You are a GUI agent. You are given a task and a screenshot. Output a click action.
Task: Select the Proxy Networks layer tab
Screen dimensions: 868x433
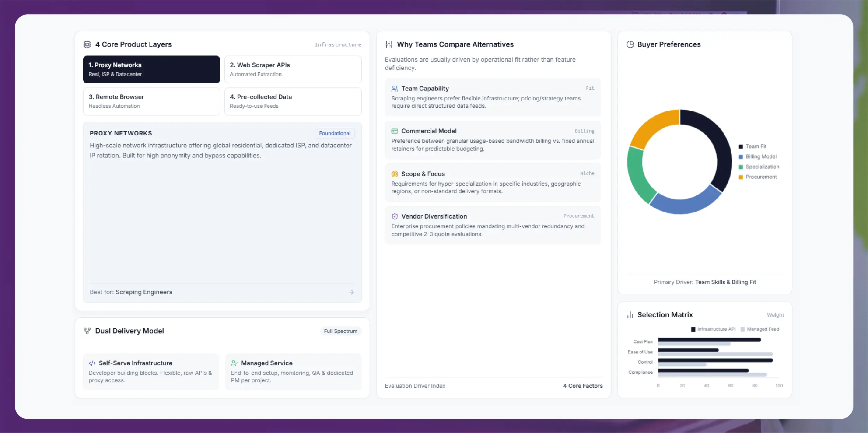151,69
